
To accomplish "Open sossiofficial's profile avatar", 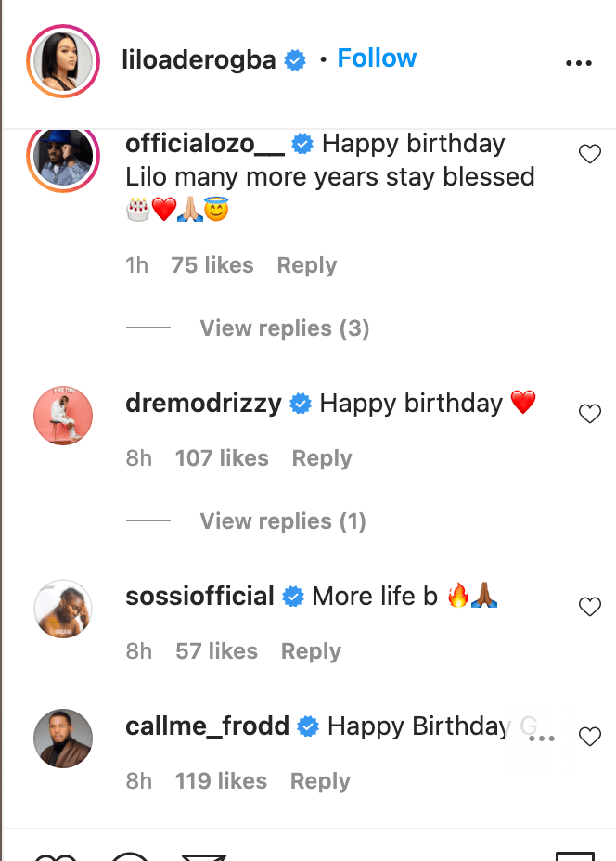I will click(x=63, y=609).
